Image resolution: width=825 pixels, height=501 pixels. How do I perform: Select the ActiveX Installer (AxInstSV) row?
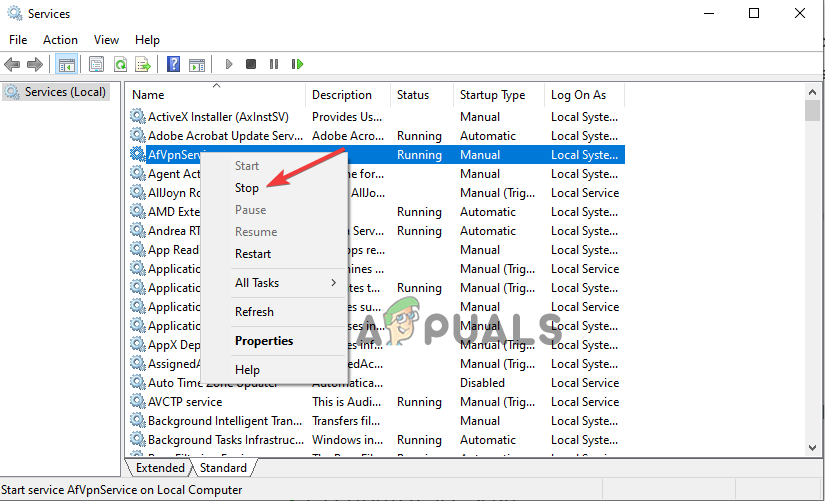tap(375, 117)
